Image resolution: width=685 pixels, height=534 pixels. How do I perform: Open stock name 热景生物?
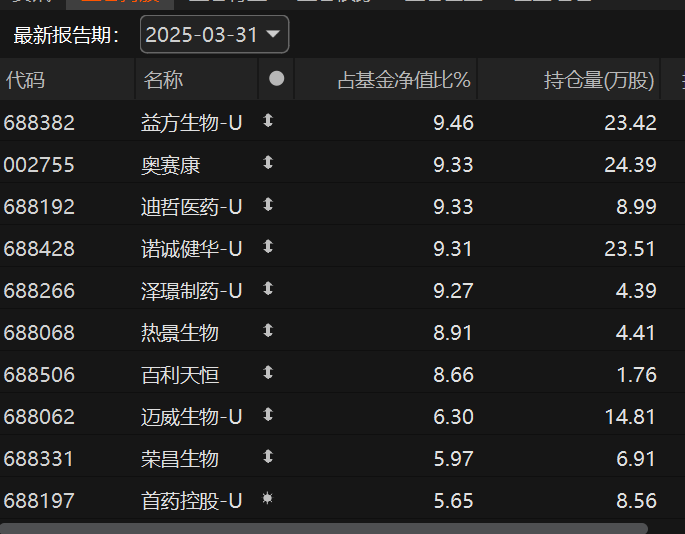[x=180, y=333]
